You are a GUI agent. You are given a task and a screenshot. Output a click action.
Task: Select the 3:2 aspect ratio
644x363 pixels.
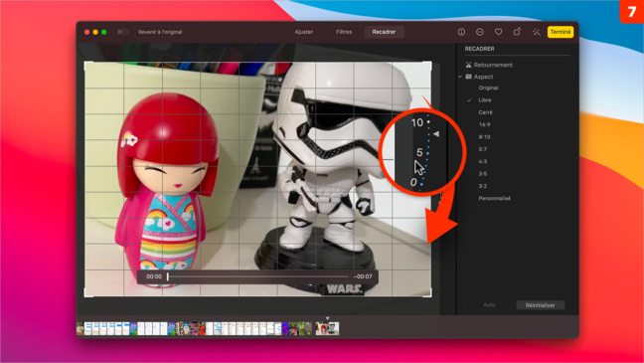point(483,186)
